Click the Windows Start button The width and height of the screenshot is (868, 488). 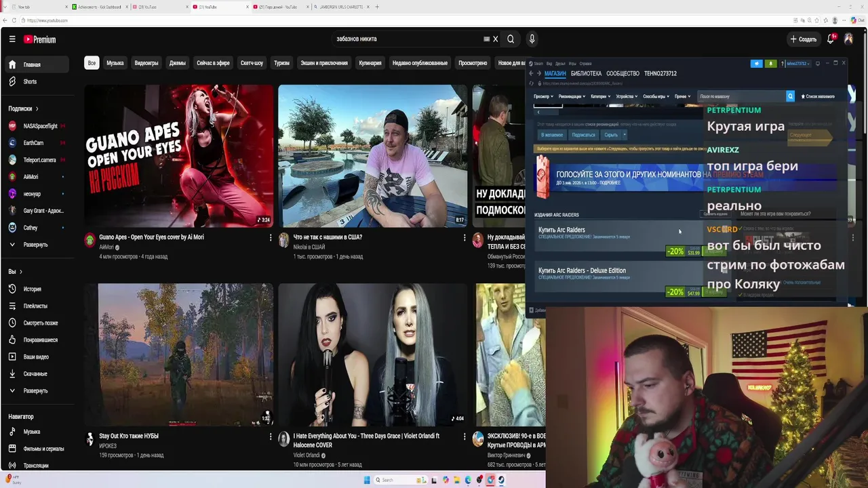coord(367,480)
